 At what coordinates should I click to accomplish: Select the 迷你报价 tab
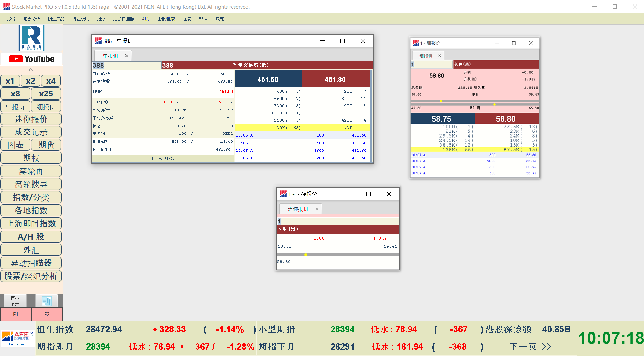[x=298, y=209]
